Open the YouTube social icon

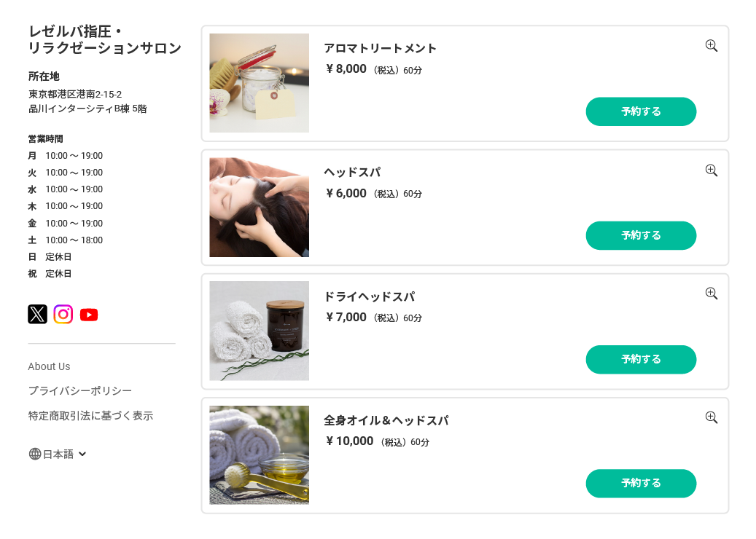click(89, 315)
